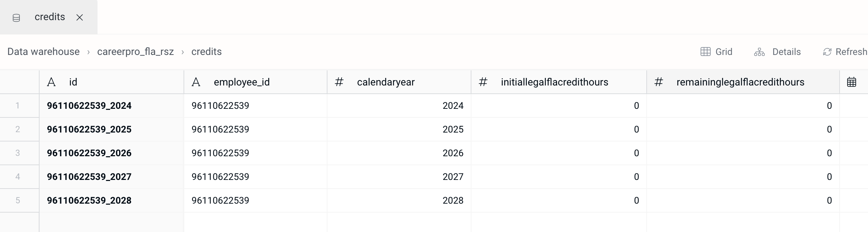This screenshot has height=232, width=868.
Task: Click number icon of initiallegalflacredithours column
Action: tap(483, 82)
